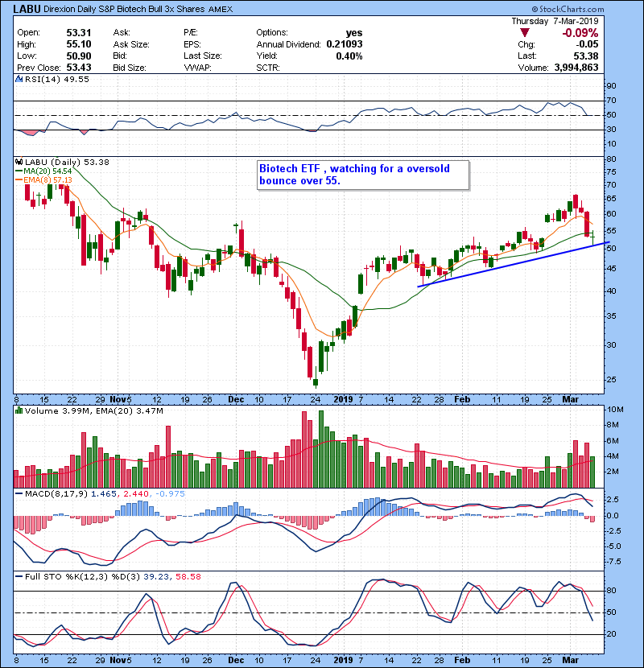Click the Volume value 3,994,863
Screen dimensions: 644x668
[x=576, y=68]
